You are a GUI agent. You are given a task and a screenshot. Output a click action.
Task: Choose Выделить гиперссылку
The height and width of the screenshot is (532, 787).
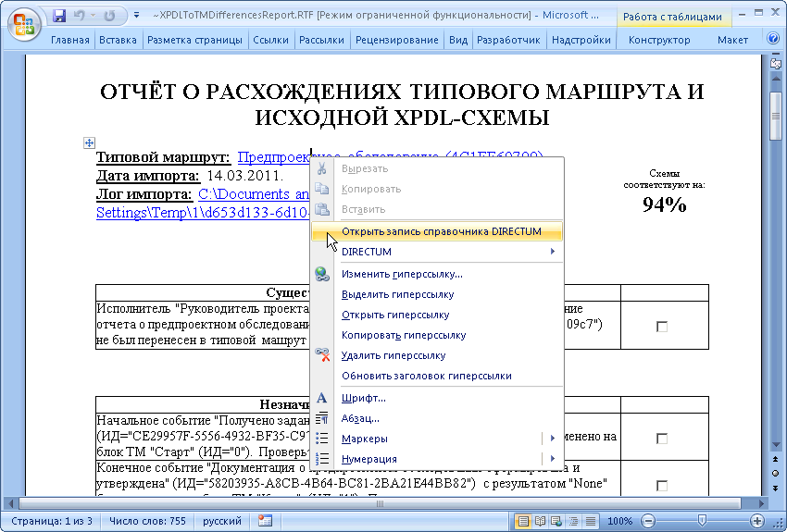coord(437,295)
